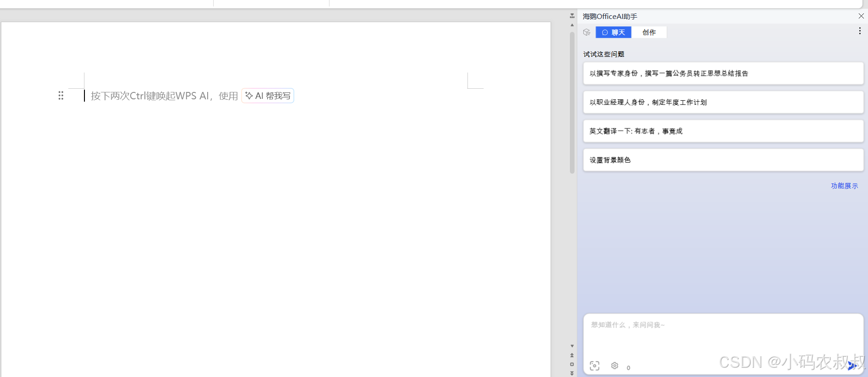This screenshot has width=868, height=377.
Task: Click the blue send arrow button
Action: pos(852,366)
